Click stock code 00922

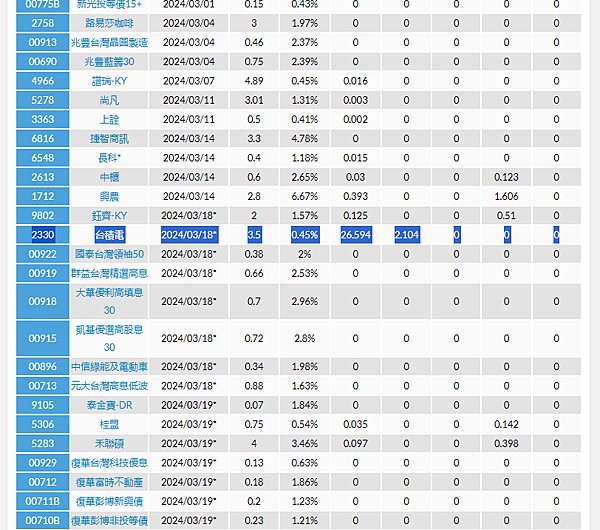click(42, 254)
